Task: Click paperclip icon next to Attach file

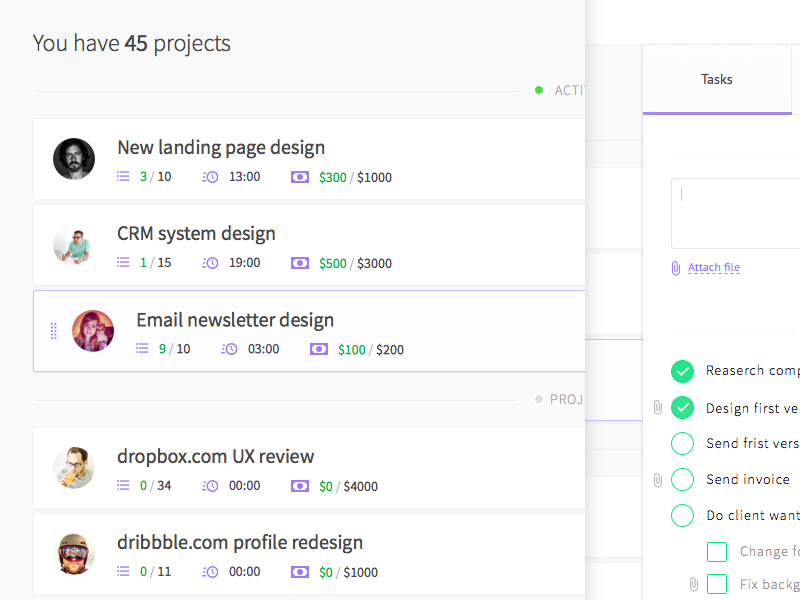Action: click(676, 268)
